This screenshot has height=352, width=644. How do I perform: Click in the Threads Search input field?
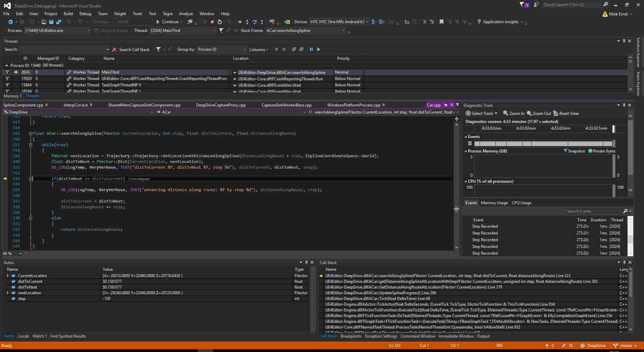coord(64,49)
